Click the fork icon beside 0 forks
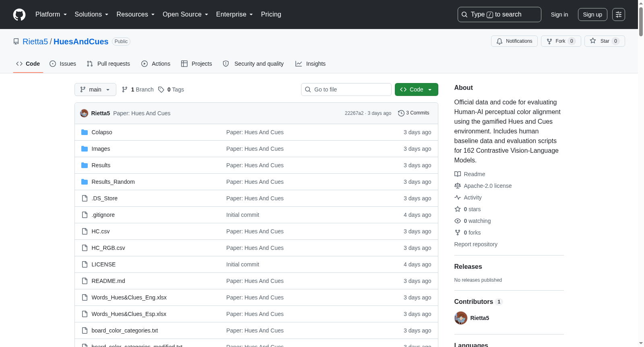 (x=458, y=233)
